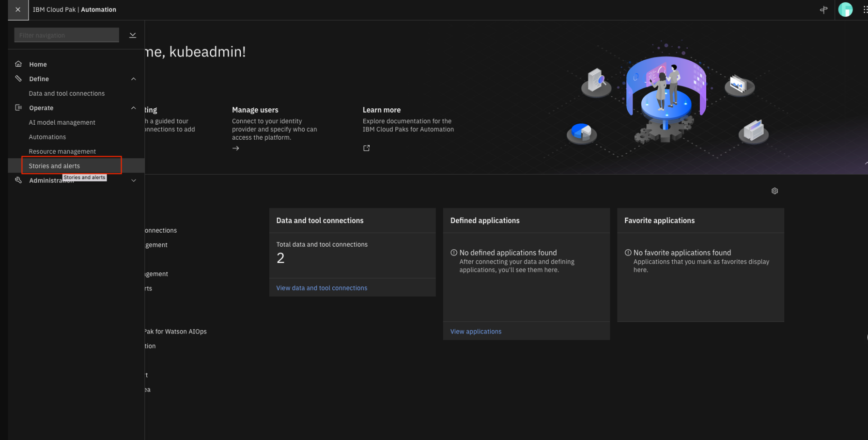Open Resource management in the sidebar
Image resolution: width=868 pixels, height=440 pixels.
tap(62, 151)
